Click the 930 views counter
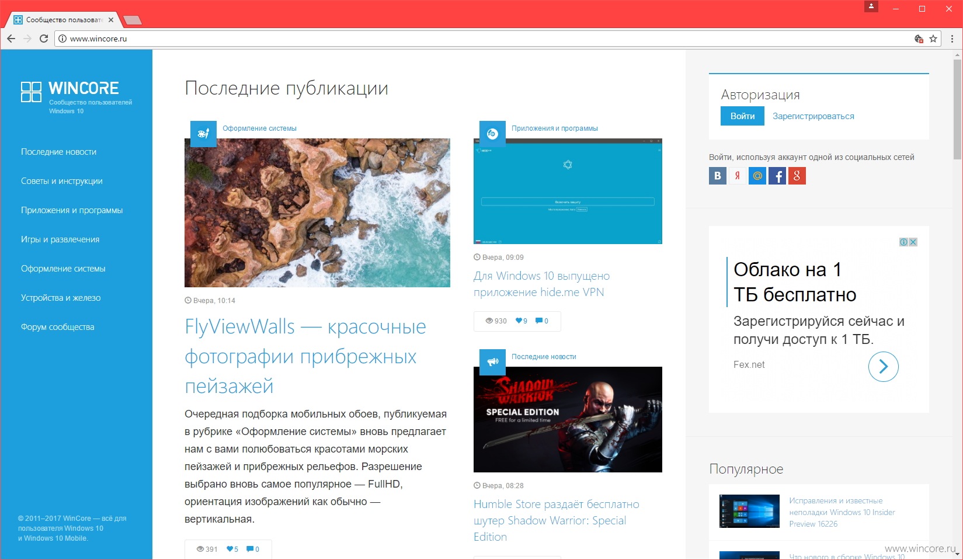The height and width of the screenshot is (560, 963). coord(496,321)
